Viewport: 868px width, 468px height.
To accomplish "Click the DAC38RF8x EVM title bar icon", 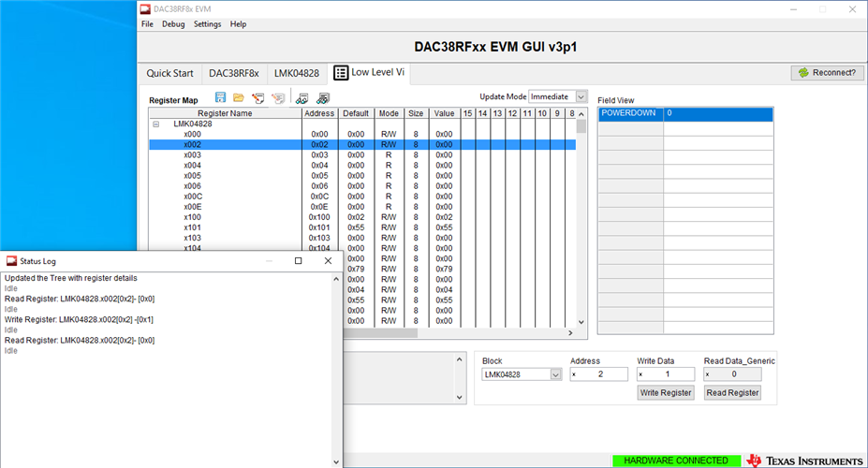I will [145, 8].
